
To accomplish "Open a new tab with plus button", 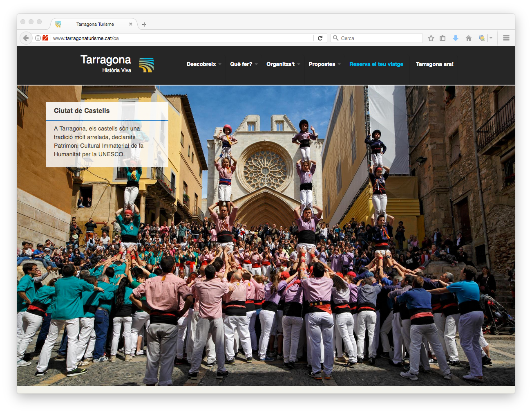I will pos(144,25).
